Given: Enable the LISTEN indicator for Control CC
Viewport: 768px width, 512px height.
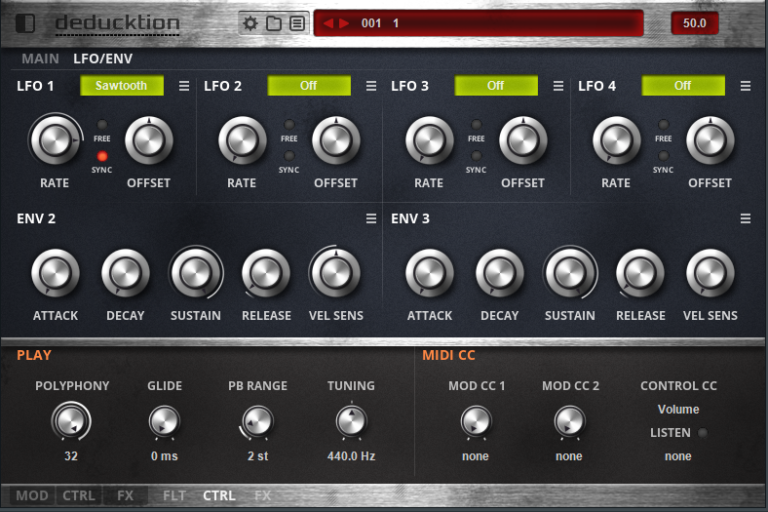Looking at the screenshot, I should (703, 433).
